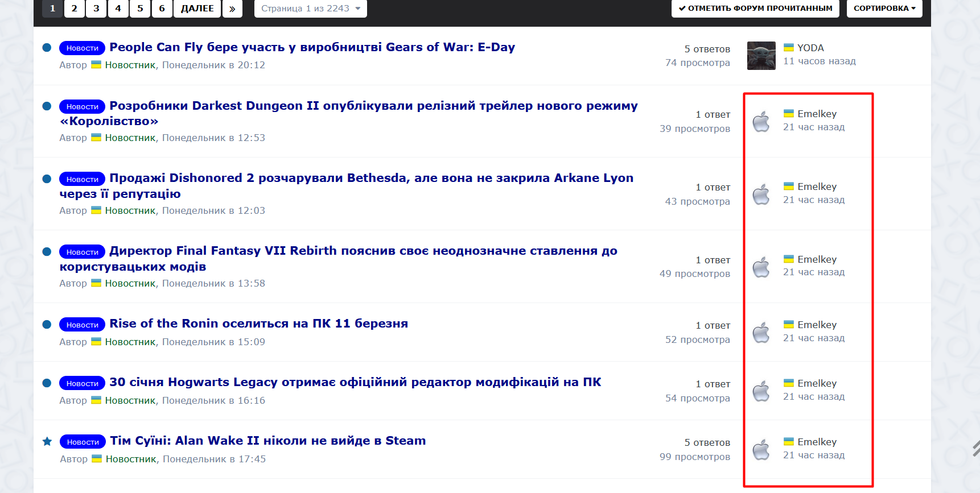Open Emelkey profile link in Hogwarts Legacy row
980x493 pixels.
click(817, 383)
